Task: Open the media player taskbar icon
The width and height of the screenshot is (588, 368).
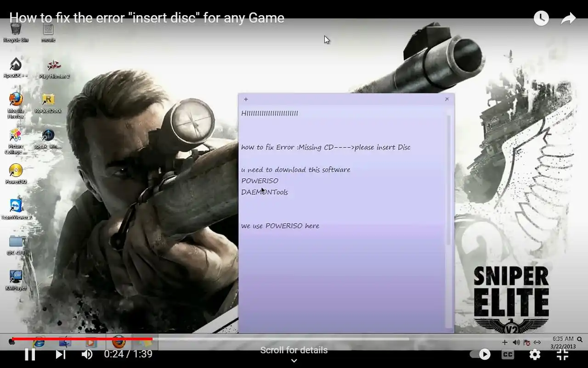Action: tap(91, 342)
